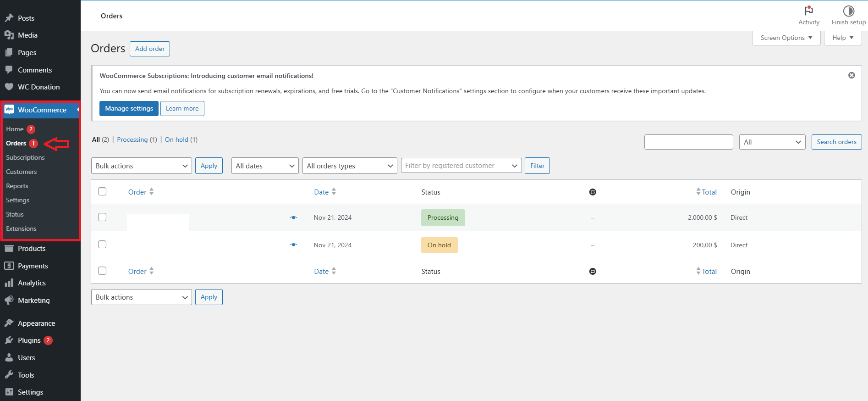Preview the On hold order with eye icon
The image size is (868, 401).
pos(293,245)
